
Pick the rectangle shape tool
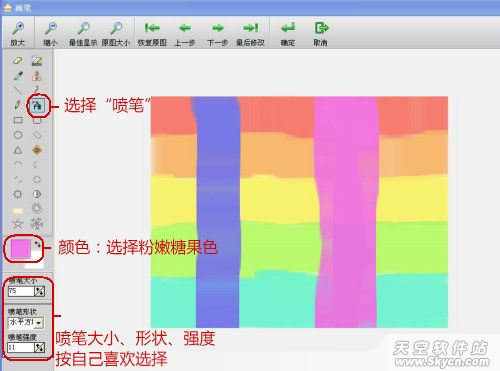(18, 120)
